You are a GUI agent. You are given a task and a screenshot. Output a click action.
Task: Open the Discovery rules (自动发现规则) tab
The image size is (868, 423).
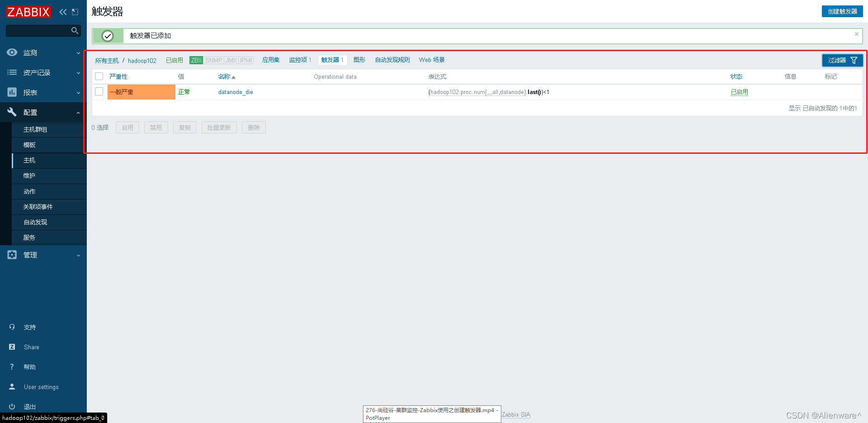pyautogui.click(x=392, y=60)
